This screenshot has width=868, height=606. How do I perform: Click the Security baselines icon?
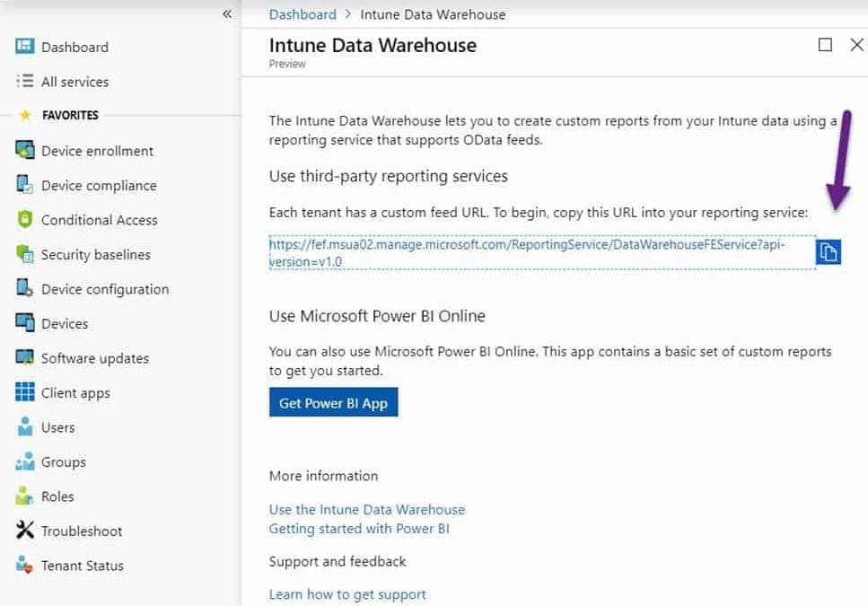coord(25,253)
